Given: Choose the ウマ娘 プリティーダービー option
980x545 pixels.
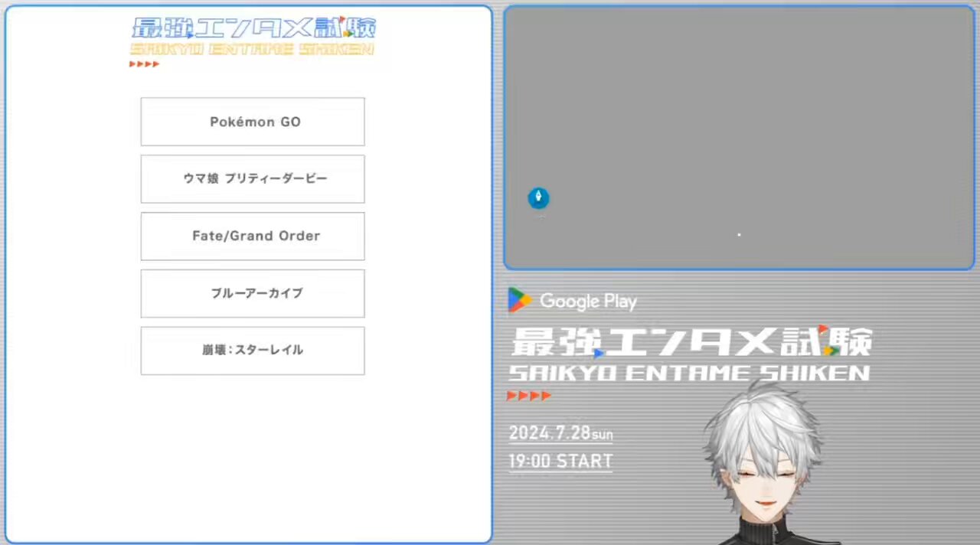Looking at the screenshot, I should 253,179.
